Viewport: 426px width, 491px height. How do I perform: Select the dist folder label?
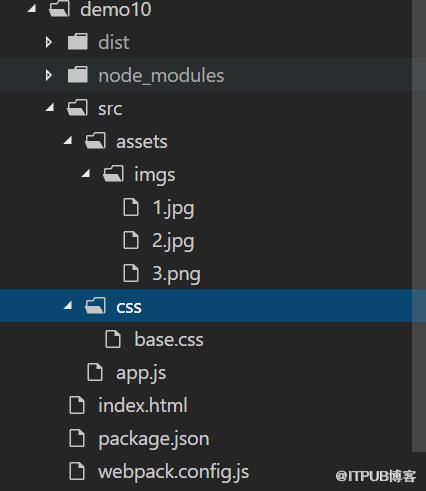pos(114,42)
